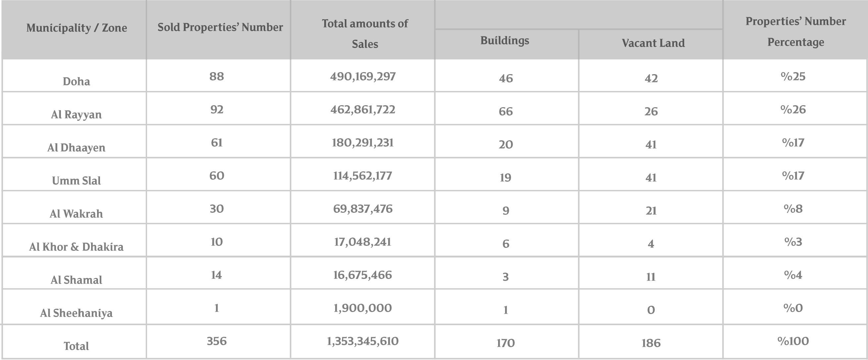The width and height of the screenshot is (868, 360).
Task: Select the Al Khor & Dhakira cell
Action: (77, 247)
